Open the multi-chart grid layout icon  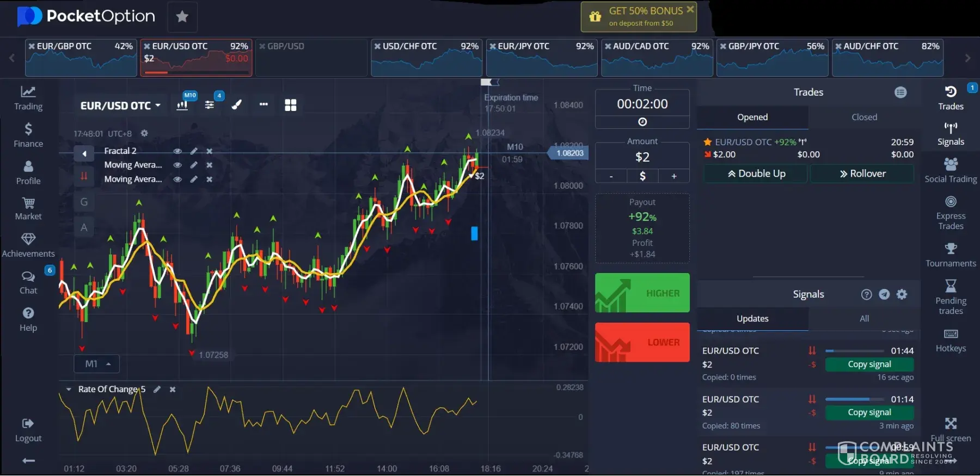click(x=291, y=105)
